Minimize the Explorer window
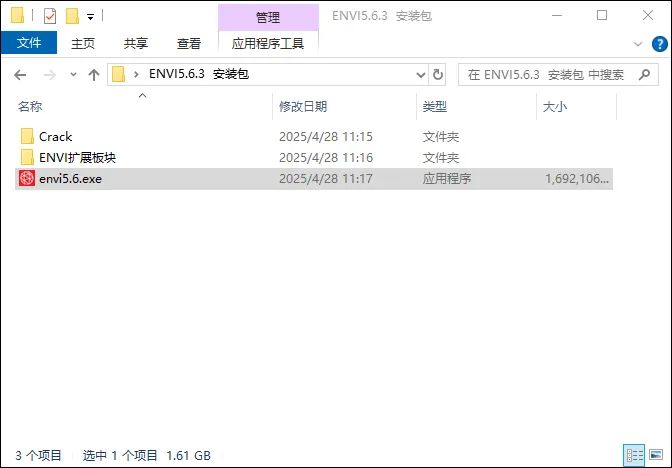 coord(557,16)
